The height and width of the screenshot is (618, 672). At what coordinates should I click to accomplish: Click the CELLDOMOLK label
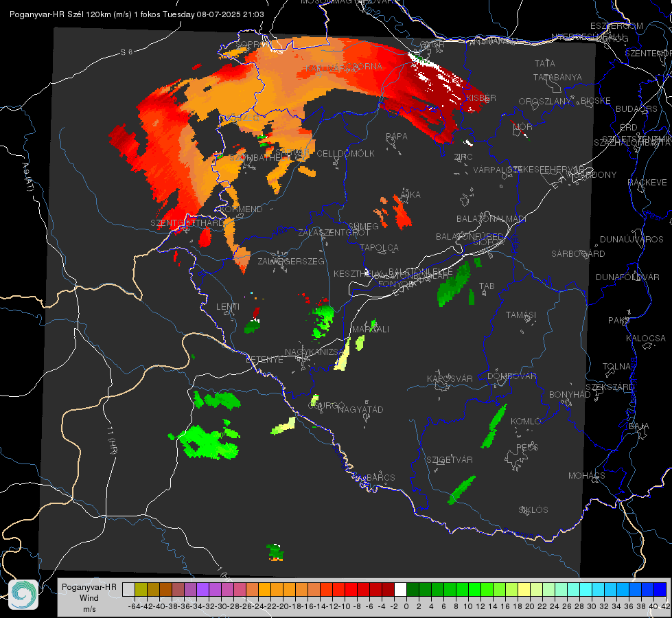point(345,154)
